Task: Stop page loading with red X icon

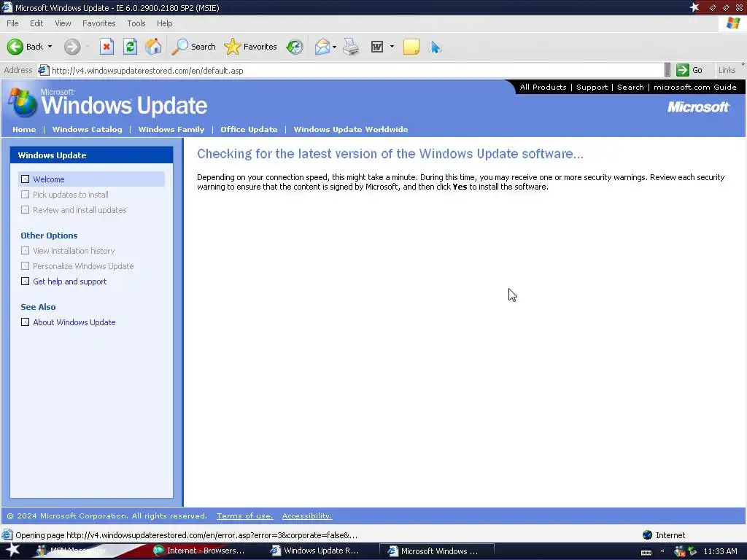Action: tap(107, 47)
